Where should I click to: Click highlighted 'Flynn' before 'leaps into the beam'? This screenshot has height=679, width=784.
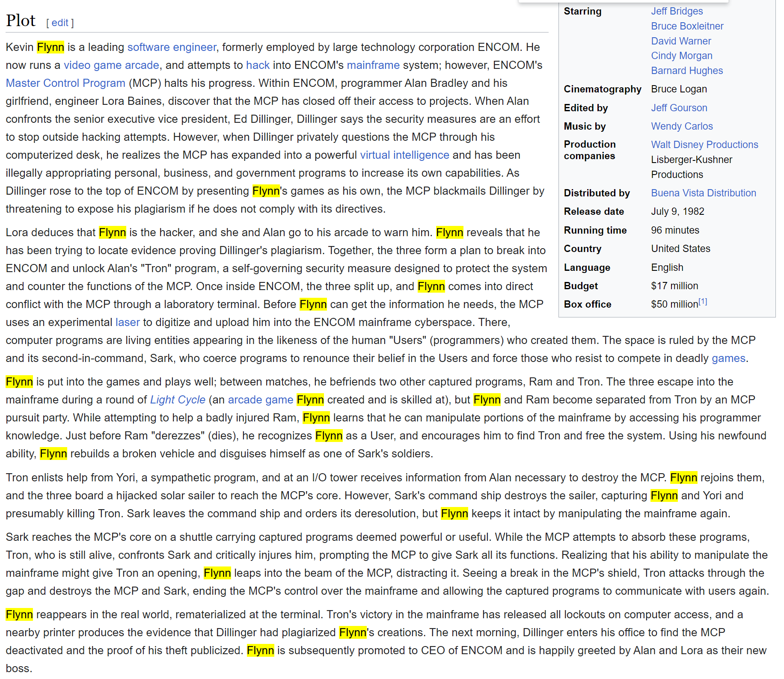tap(217, 573)
